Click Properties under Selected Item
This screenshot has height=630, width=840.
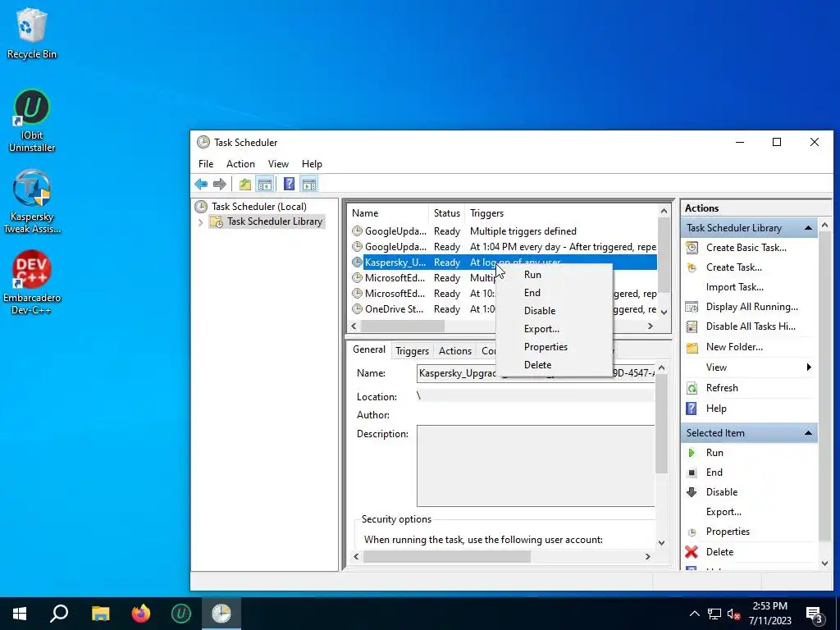[x=728, y=532]
